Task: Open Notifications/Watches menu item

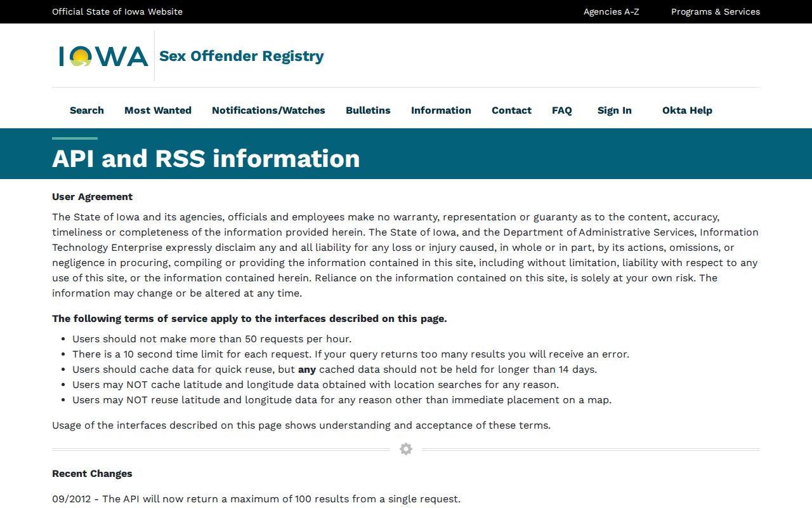Action: [268, 110]
